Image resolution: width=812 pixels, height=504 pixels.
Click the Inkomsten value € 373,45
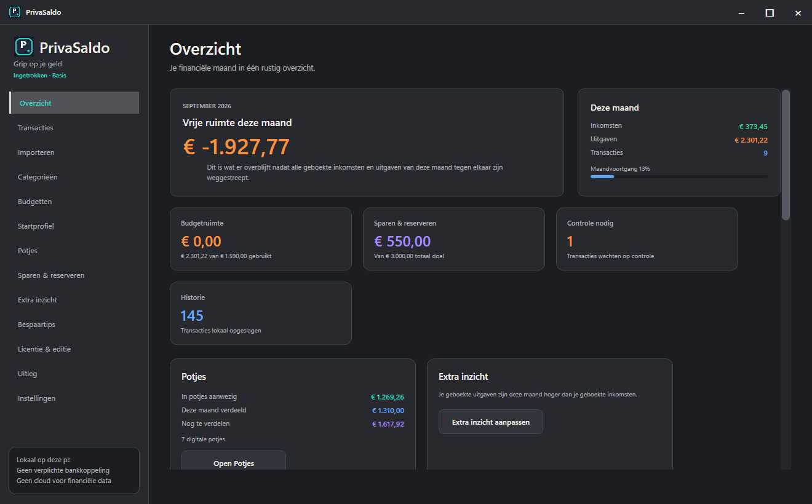pyautogui.click(x=754, y=127)
